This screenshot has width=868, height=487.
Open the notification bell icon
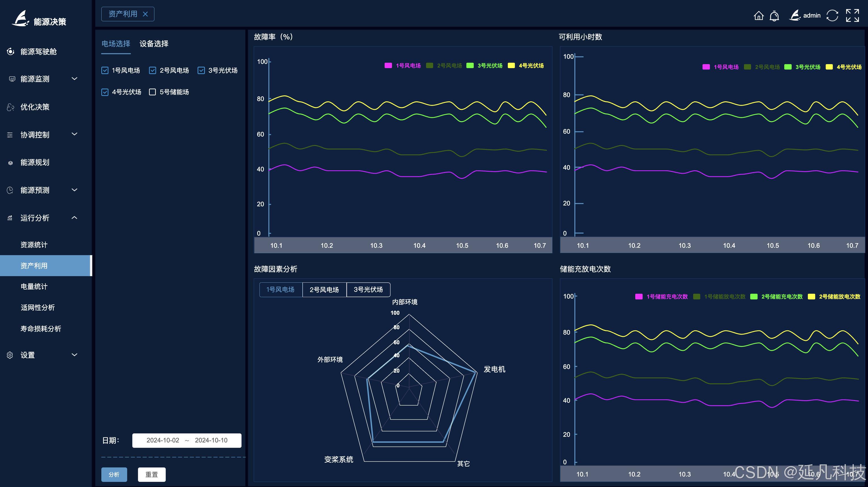tap(774, 16)
